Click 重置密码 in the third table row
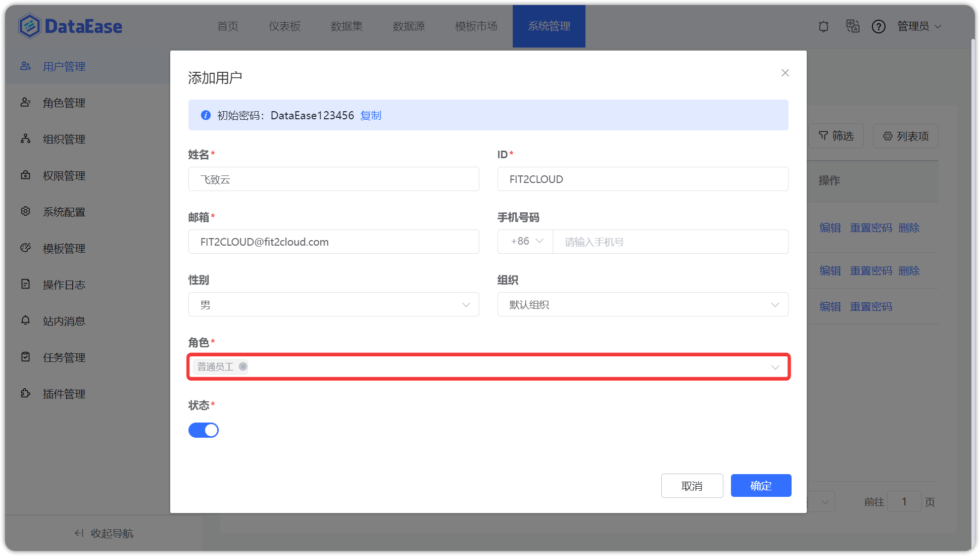Image resolution: width=980 pixels, height=556 pixels. [x=871, y=307]
